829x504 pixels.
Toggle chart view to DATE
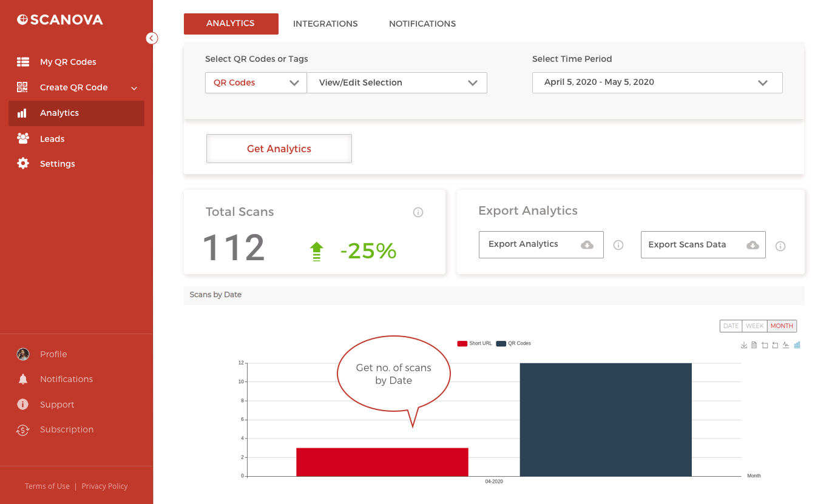(731, 326)
